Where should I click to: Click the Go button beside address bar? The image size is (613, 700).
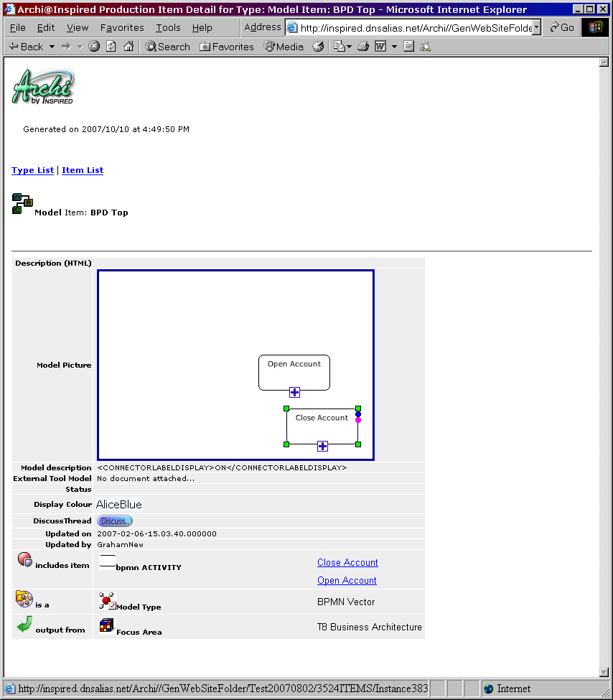pyautogui.click(x=561, y=28)
